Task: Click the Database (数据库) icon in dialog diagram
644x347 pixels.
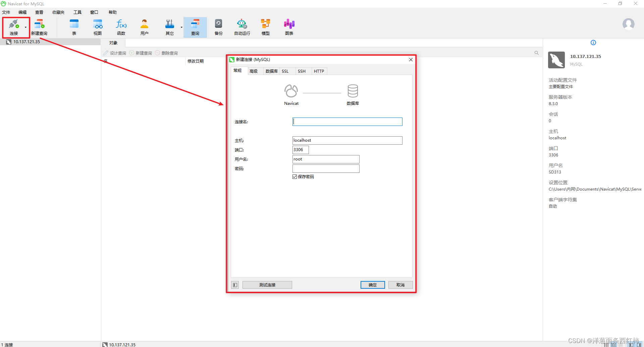Action: pyautogui.click(x=353, y=91)
